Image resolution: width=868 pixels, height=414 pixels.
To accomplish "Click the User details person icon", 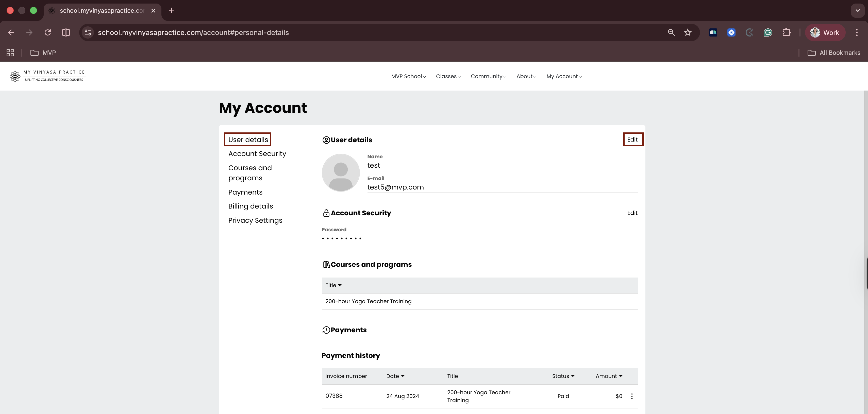I will [x=326, y=140].
